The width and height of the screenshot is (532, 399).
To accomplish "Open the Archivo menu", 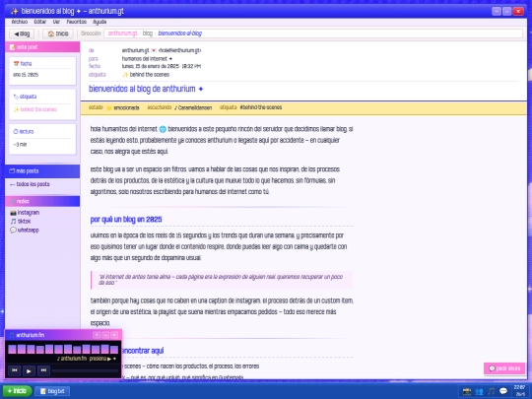I will pos(20,22).
